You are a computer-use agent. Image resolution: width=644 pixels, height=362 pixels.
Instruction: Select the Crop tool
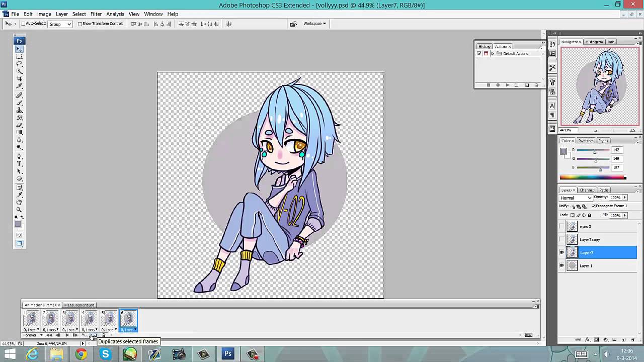click(19, 78)
